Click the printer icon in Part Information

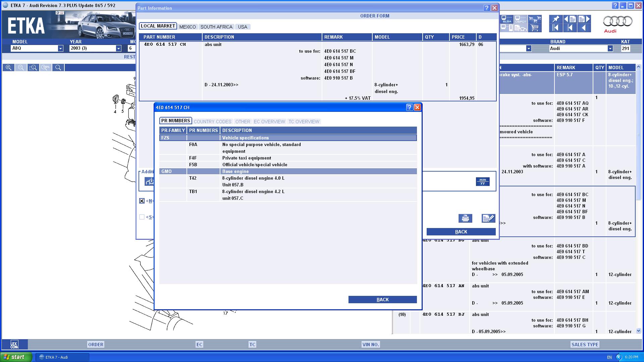(x=465, y=218)
